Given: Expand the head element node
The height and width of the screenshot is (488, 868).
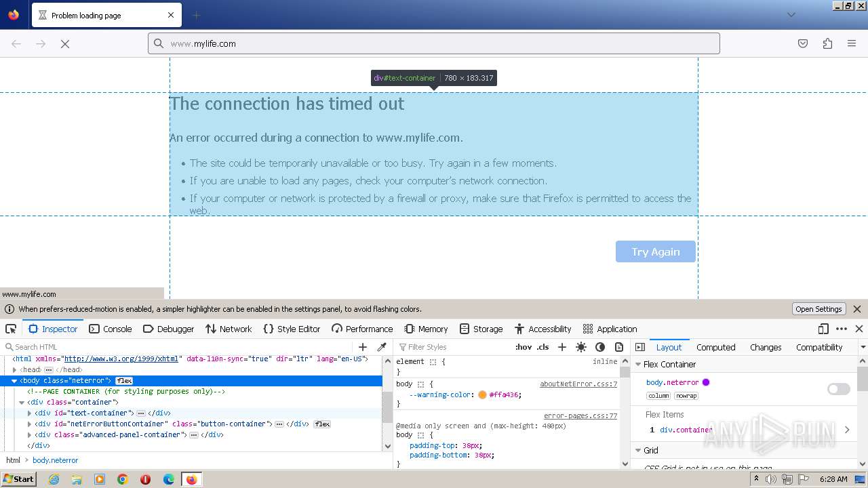Looking at the screenshot, I should (14, 370).
